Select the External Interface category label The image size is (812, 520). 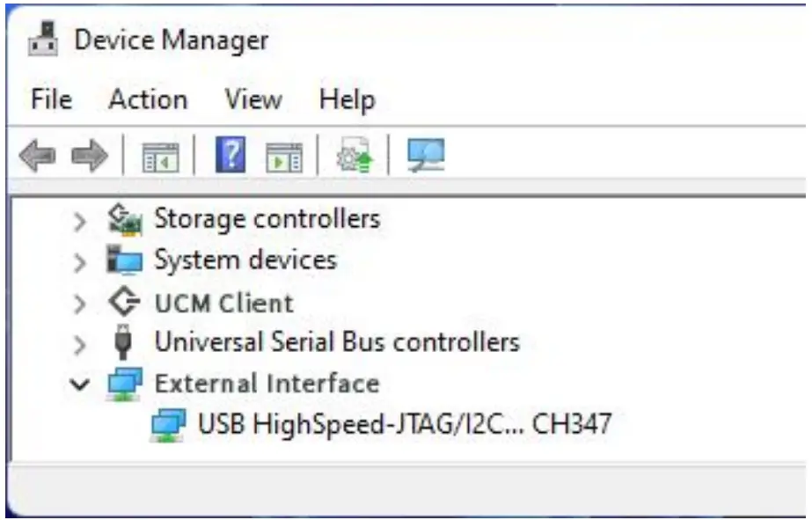(266, 384)
